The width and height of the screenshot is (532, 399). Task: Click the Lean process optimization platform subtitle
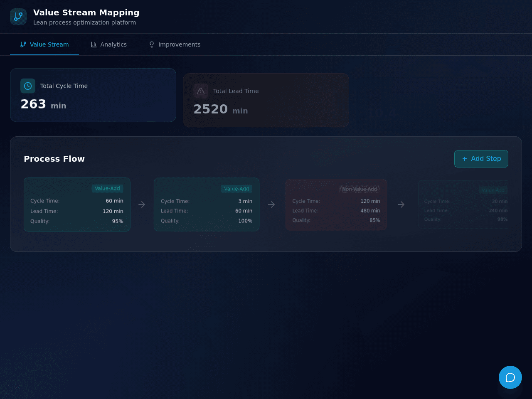pyautogui.click(x=84, y=22)
